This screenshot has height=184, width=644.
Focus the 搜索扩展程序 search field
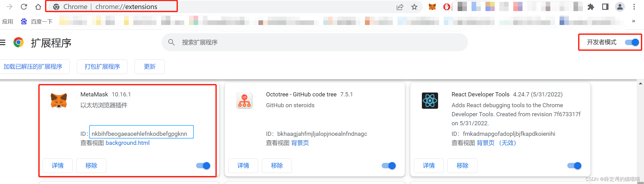(315, 42)
